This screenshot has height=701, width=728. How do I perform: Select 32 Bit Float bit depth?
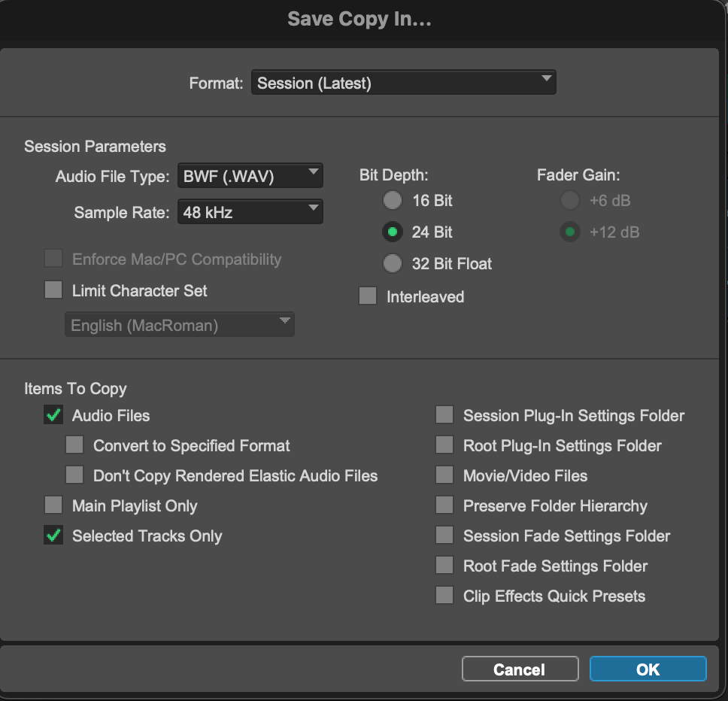(393, 264)
